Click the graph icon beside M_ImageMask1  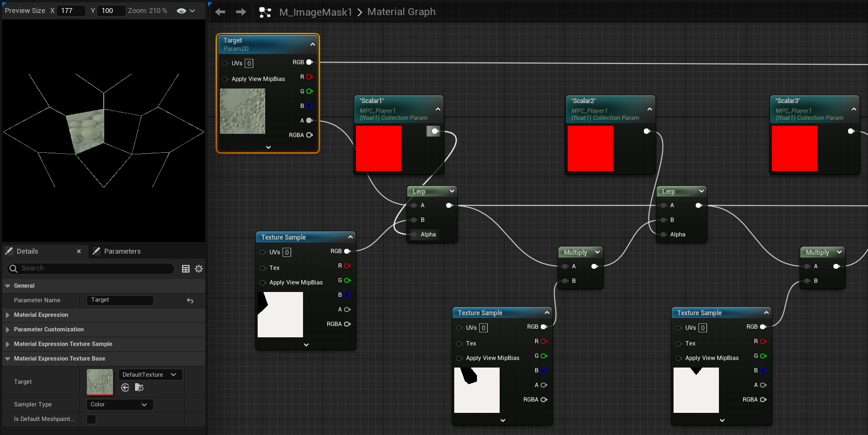point(265,12)
